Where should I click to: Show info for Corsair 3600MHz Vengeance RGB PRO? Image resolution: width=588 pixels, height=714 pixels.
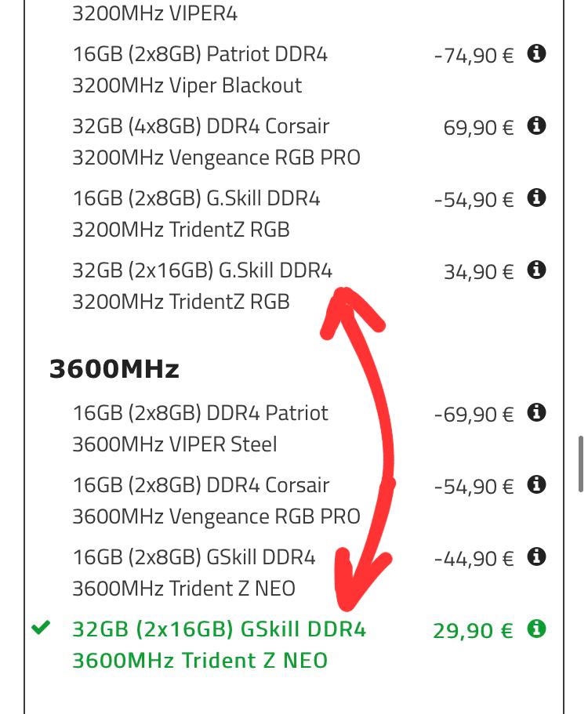tap(536, 484)
